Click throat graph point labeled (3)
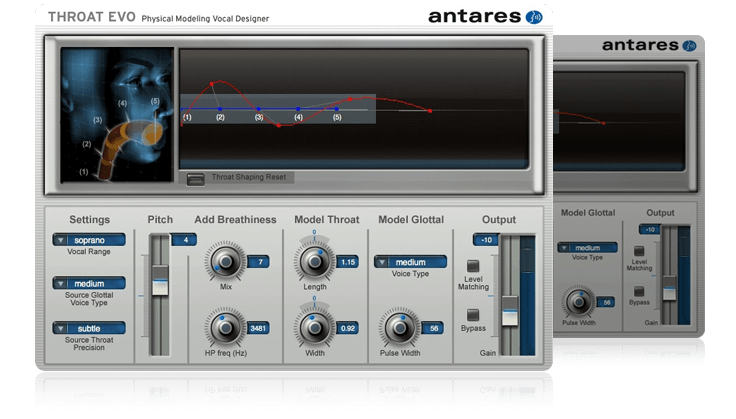Screen dimensions: 736x419 pyautogui.click(x=259, y=109)
